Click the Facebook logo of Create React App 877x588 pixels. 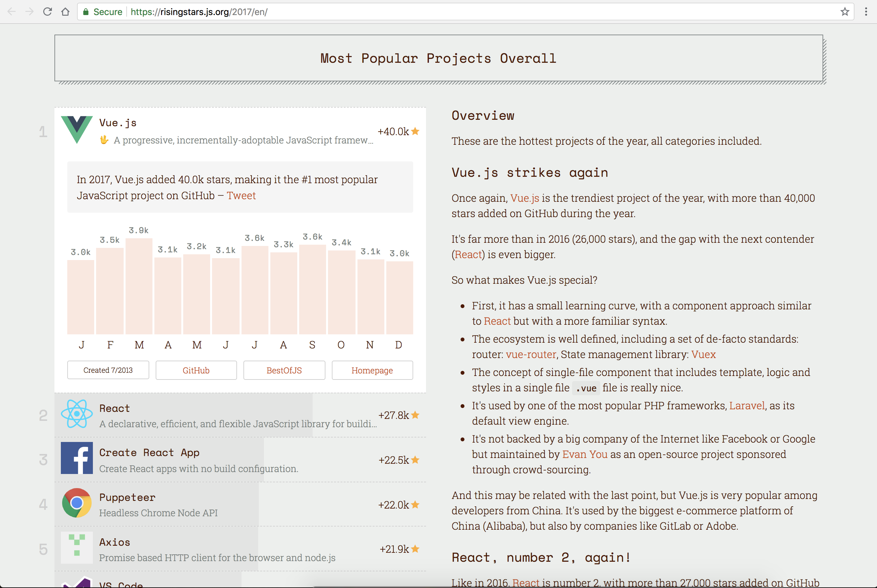pos(77,458)
